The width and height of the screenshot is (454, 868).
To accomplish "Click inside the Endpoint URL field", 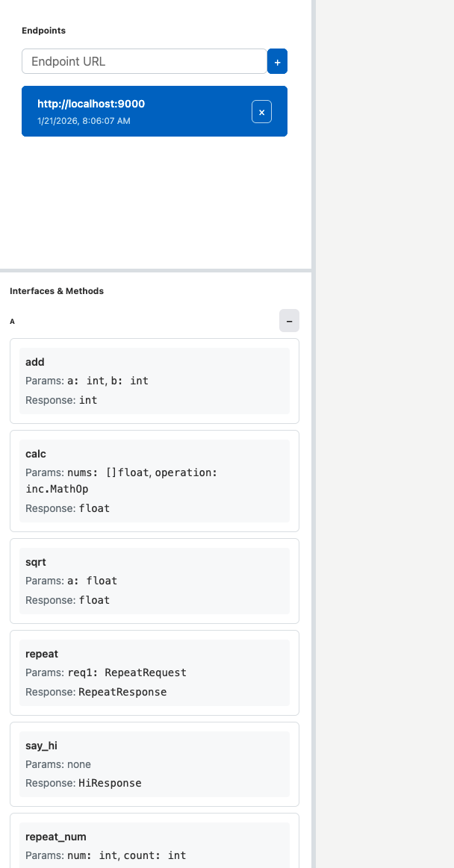I will tap(144, 61).
